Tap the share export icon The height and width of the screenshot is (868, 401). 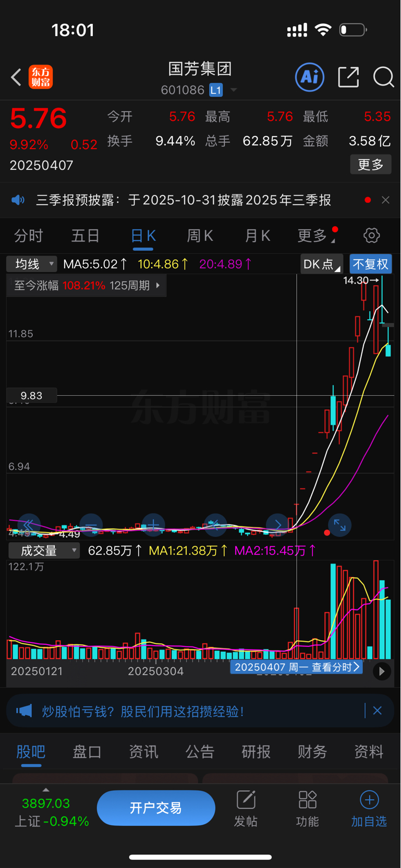pos(348,77)
